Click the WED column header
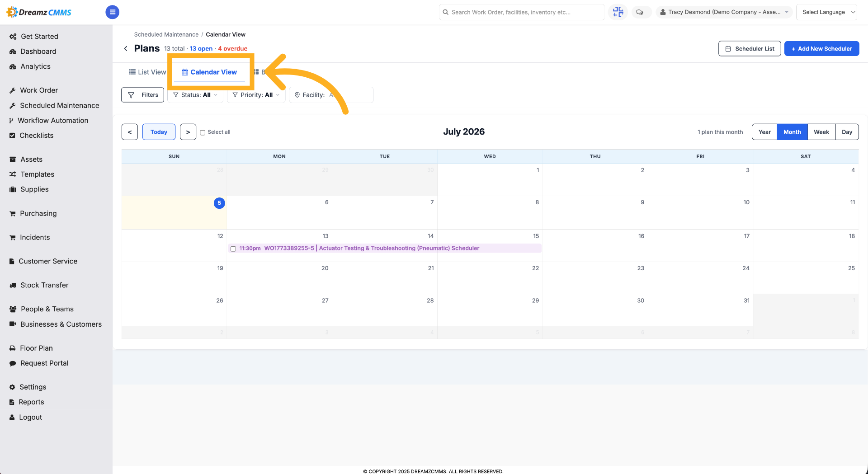Image resolution: width=868 pixels, height=474 pixels. 490,156
